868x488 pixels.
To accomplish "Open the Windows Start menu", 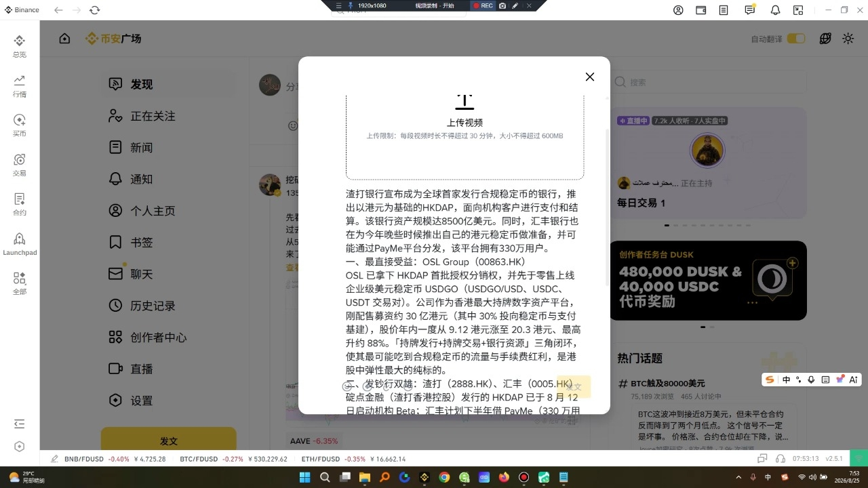I will (305, 477).
